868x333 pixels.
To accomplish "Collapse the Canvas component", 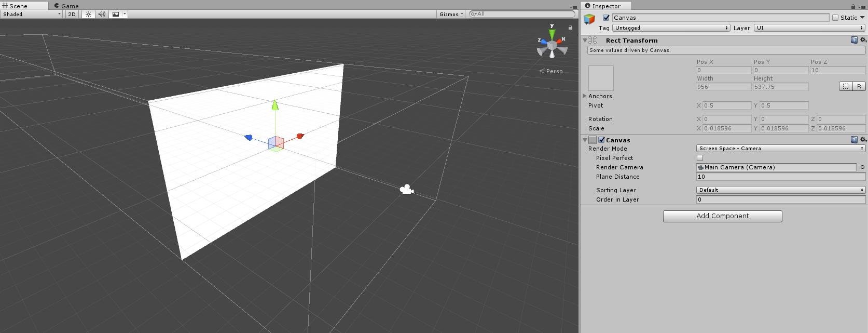I will [x=585, y=140].
